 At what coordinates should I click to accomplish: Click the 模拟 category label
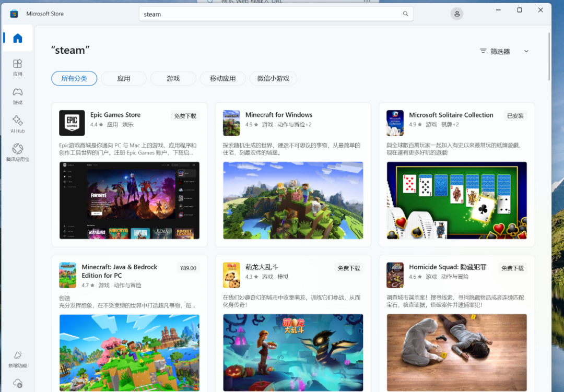click(283, 277)
